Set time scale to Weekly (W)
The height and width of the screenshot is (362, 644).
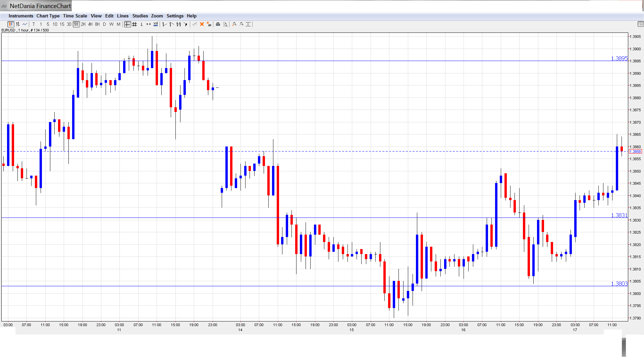[x=111, y=24]
